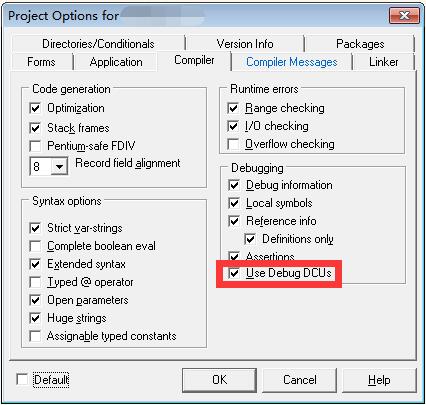The width and height of the screenshot is (426, 405).
Task: Toggle the Optimization checkbox
Action: click(35, 108)
